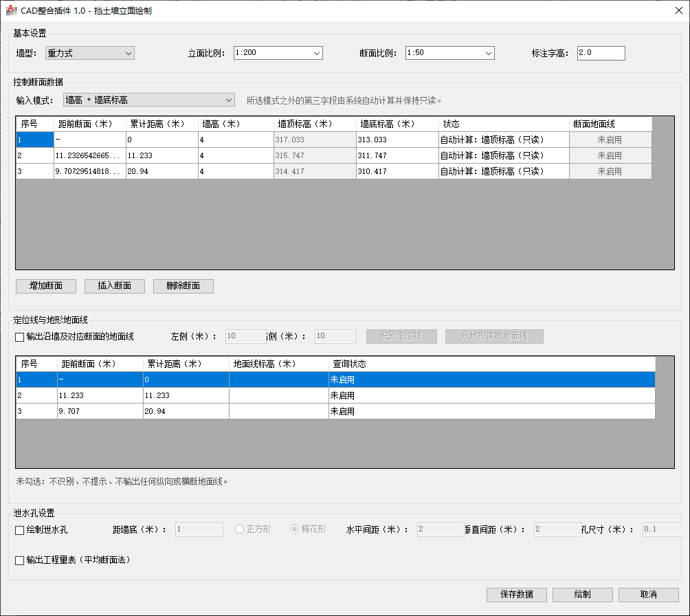Screen dimensions: 690x616
Task: Click the 9.70729514818... distance cell
Action: (x=90, y=171)
